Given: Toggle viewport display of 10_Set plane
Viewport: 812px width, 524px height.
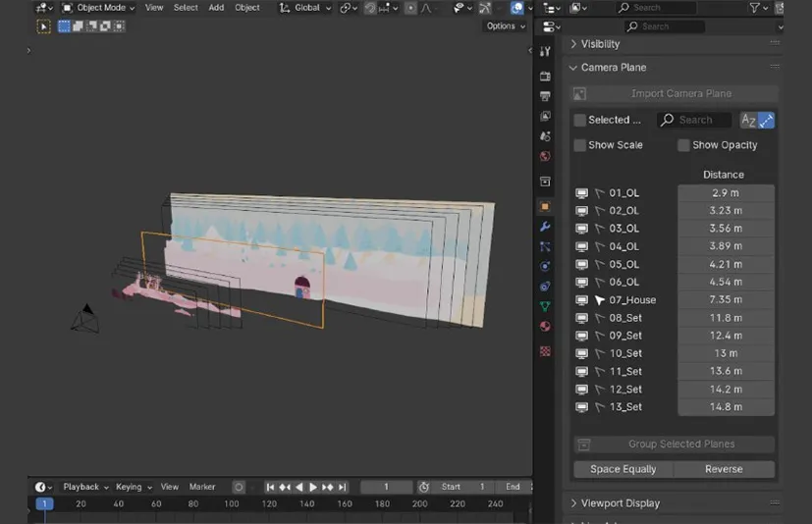Looking at the screenshot, I should [582, 353].
